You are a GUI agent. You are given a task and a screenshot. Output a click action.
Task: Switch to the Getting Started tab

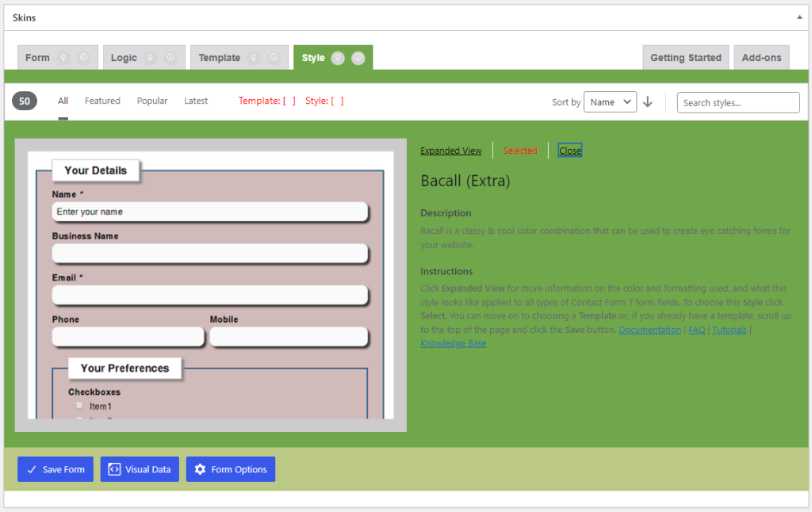coord(685,58)
